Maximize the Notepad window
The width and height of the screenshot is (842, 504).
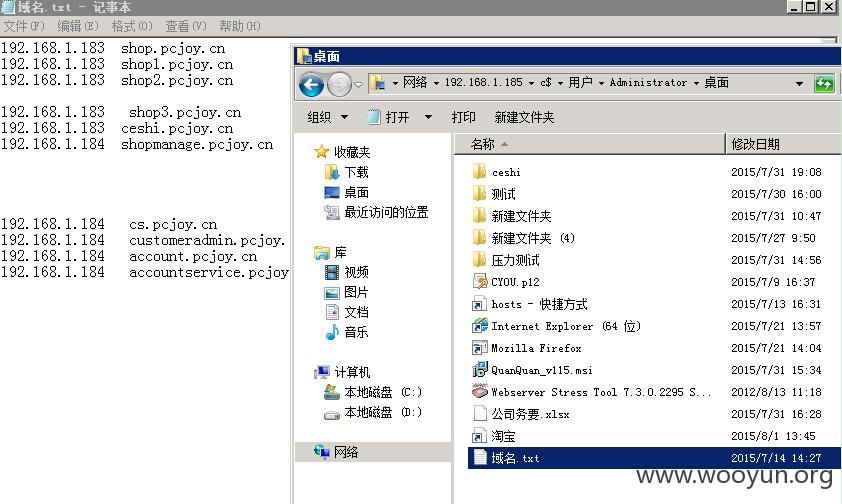(811, 6)
